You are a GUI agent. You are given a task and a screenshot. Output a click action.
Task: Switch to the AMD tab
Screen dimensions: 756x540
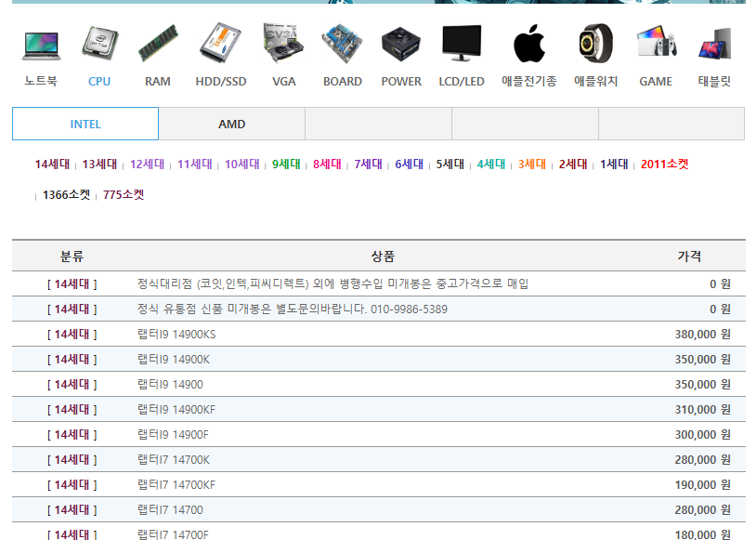coord(232,124)
